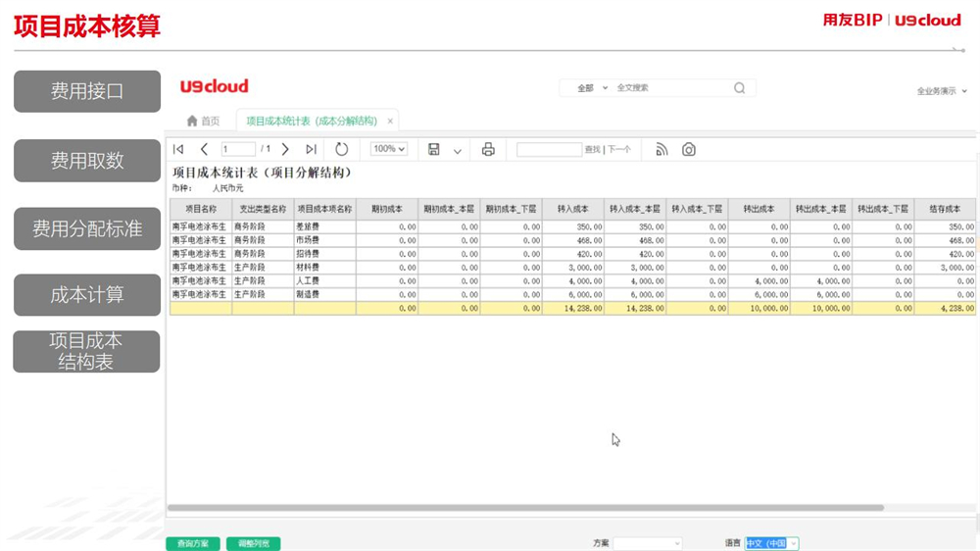The image size is (980, 551).
Task: Open the 全部 search scope dropdown
Action: click(x=592, y=87)
